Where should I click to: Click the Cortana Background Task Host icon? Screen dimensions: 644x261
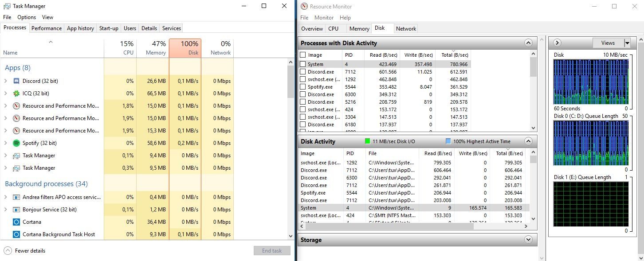click(16, 234)
